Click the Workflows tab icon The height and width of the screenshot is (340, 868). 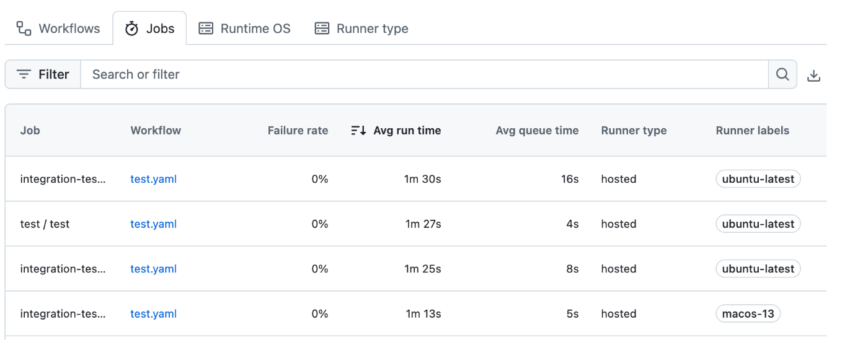point(24,28)
